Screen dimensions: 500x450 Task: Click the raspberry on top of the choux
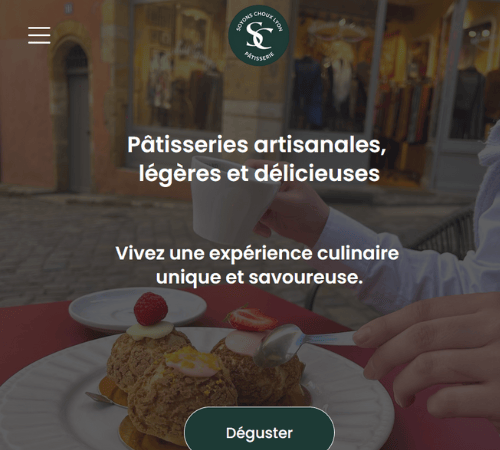coord(151,309)
